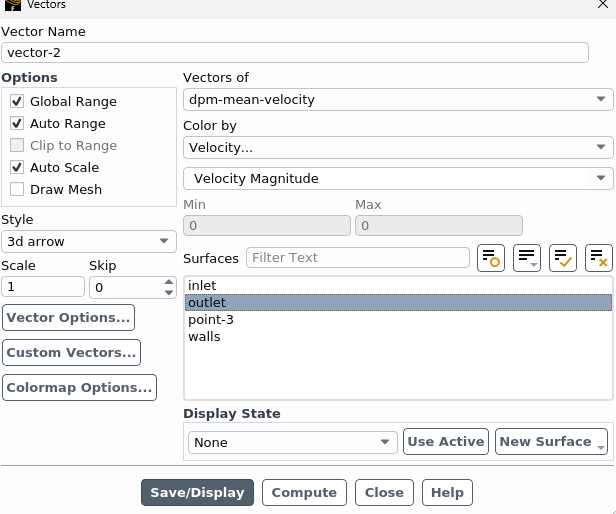The width and height of the screenshot is (616, 514).
Task: Click the select all shown surfaces icon
Action: click(563, 258)
